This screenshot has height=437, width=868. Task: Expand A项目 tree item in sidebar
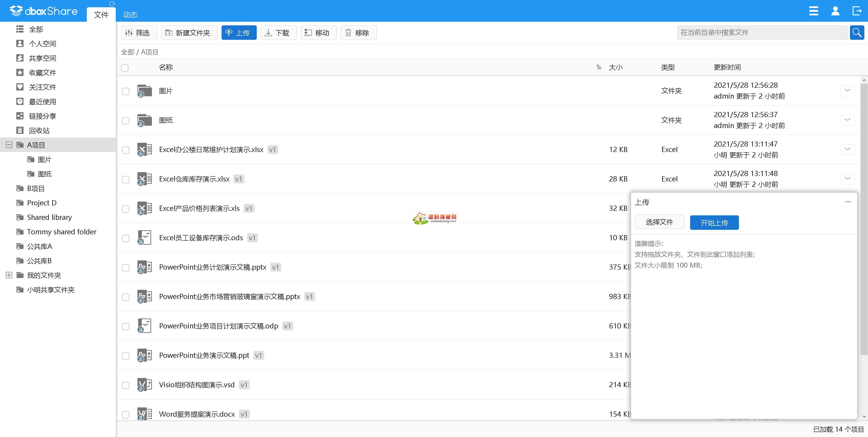point(9,145)
